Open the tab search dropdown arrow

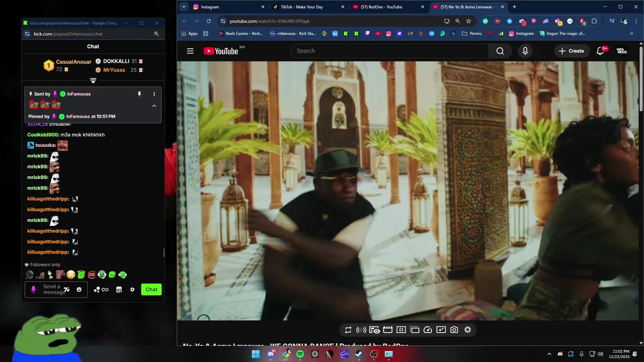[184, 7]
